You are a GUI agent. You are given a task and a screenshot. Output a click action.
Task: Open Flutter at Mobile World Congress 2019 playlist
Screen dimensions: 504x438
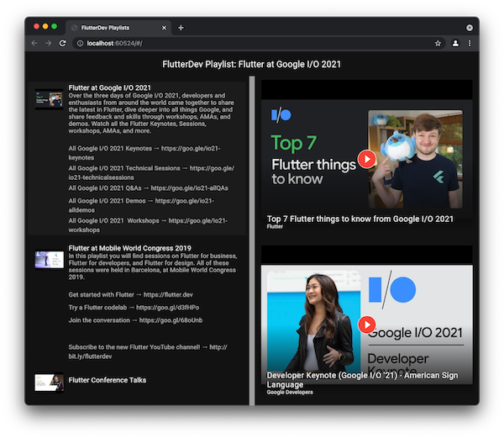point(129,248)
